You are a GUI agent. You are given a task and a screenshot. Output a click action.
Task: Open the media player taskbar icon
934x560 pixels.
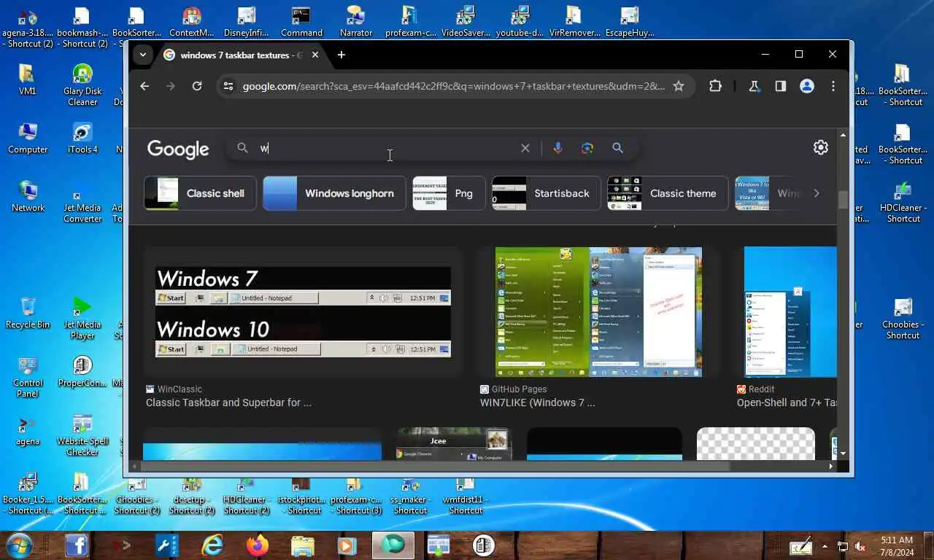pos(347,545)
